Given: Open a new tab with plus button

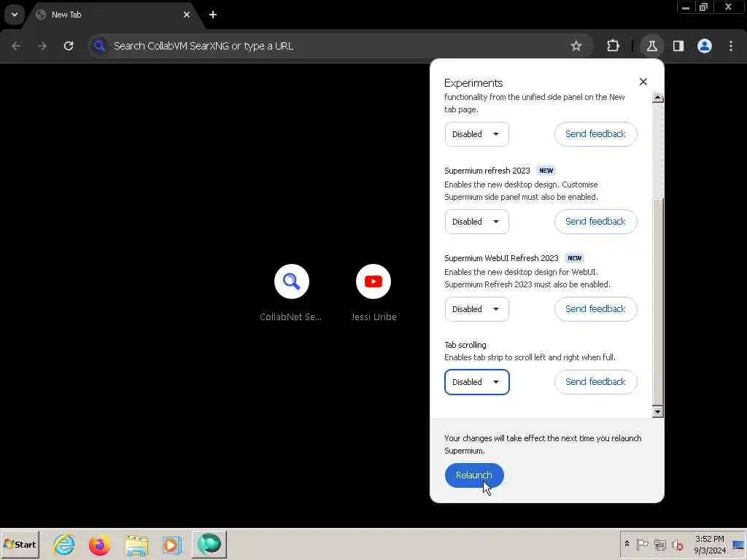Looking at the screenshot, I should [x=213, y=15].
